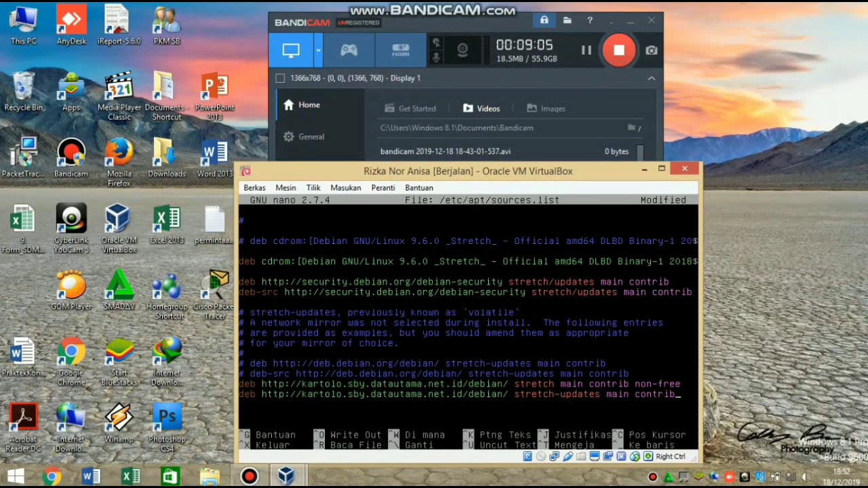The height and width of the screenshot is (488, 868).
Task: Click Right Ctrl host key label
Action: (x=671, y=457)
